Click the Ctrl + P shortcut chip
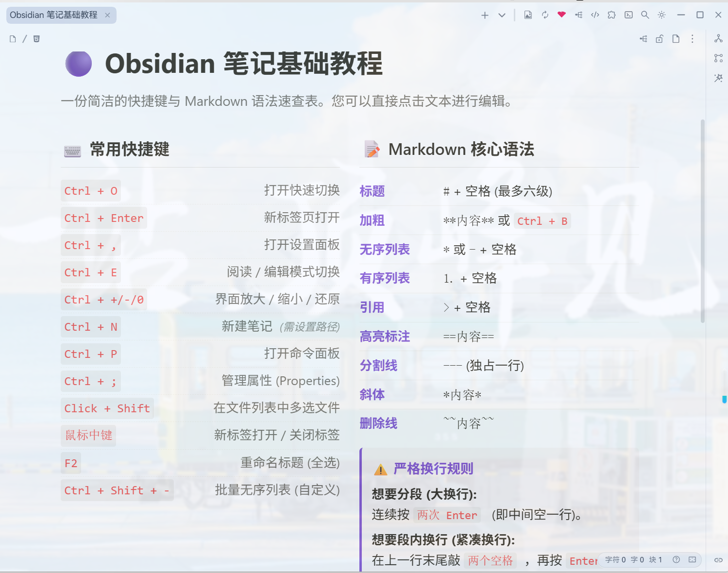The width and height of the screenshot is (728, 573). pos(91,354)
